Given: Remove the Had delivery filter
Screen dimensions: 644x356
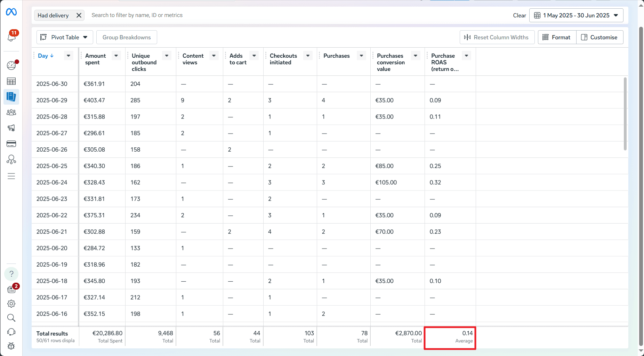Looking at the screenshot, I should (x=79, y=15).
